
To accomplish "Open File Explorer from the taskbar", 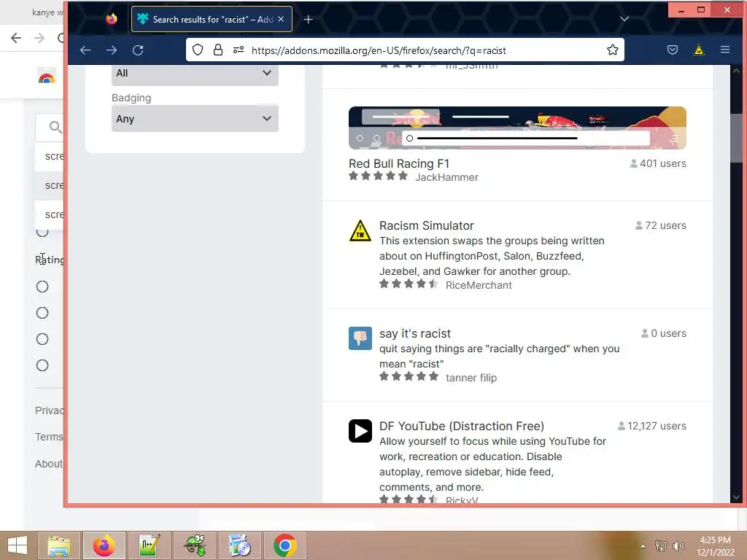I will tap(59, 545).
